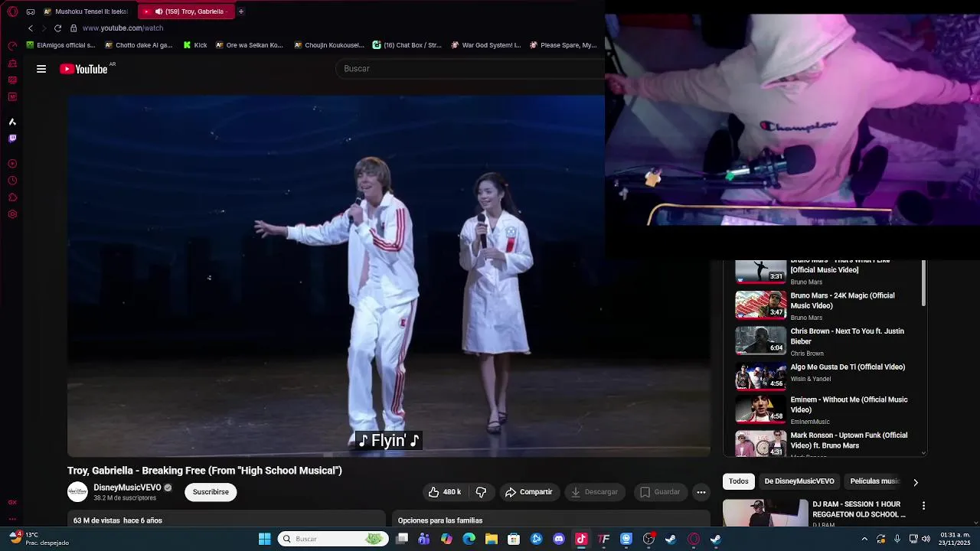This screenshot has width=980, height=551.
Task: Open a new browser tab
Action: pos(241,11)
